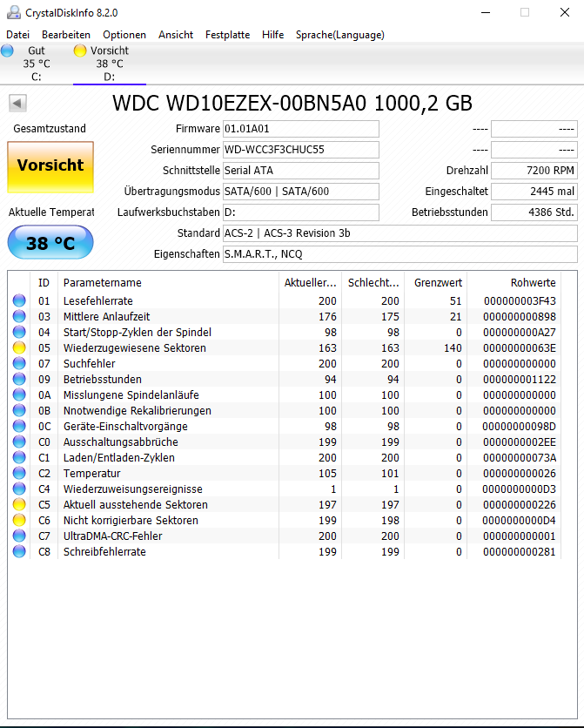Click the Grenzwert column header
The image size is (584, 728).
coord(435,283)
